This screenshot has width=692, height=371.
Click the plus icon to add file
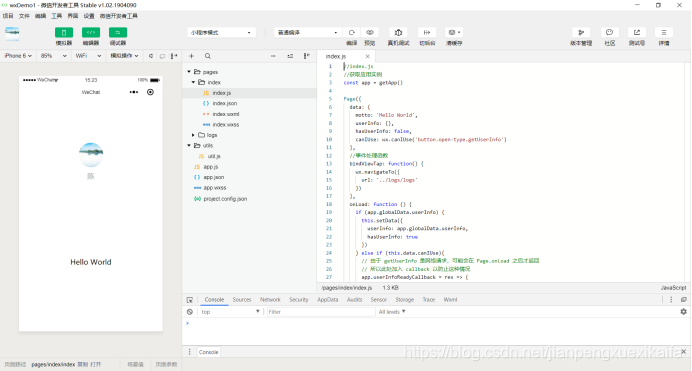coord(192,56)
